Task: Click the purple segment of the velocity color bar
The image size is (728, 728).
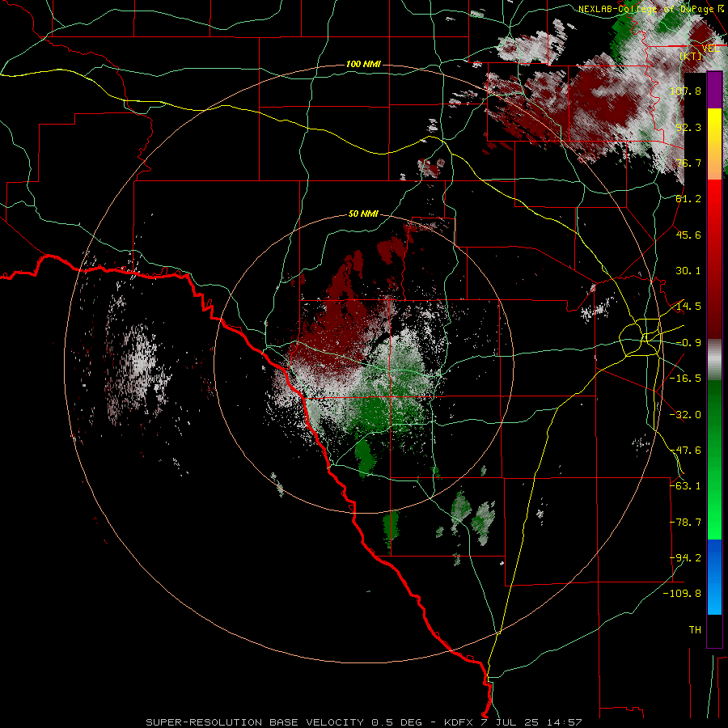Action: tap(714, 91)
